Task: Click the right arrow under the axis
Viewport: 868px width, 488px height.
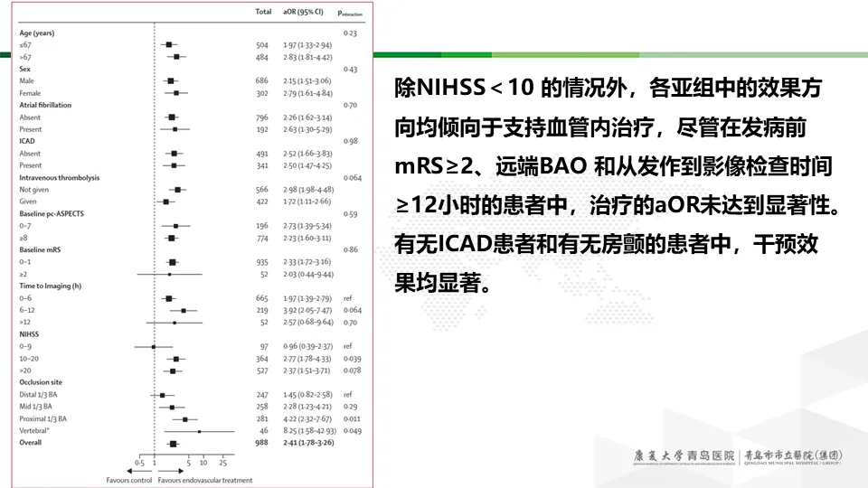Action: click(x=171, y=472)
